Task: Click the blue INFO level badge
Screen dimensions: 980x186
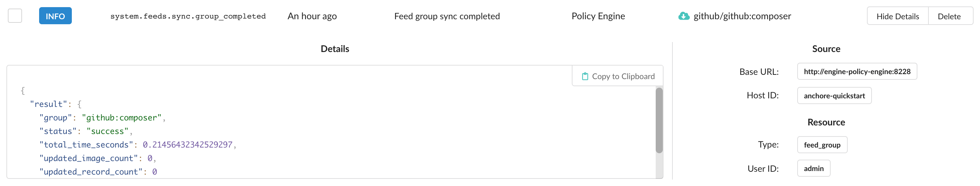Action: tap(55, 16)
